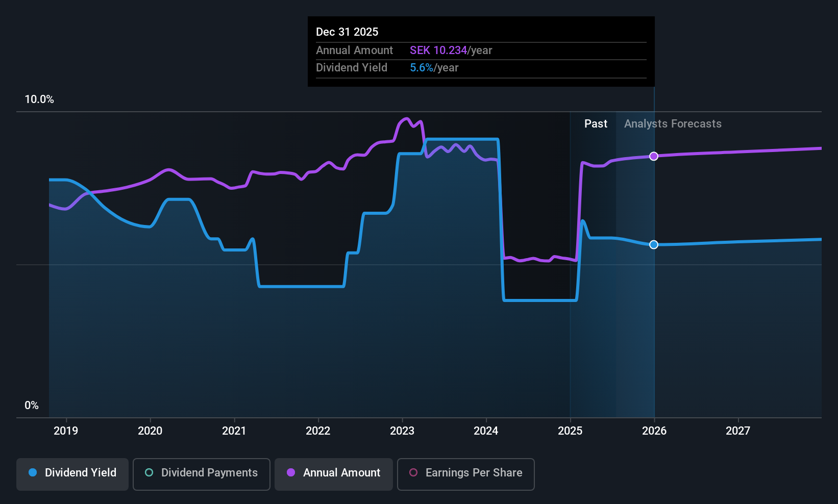Click the SEK 10.234/year tooltip value
838x504 pixels.
[x=451, y=51]
